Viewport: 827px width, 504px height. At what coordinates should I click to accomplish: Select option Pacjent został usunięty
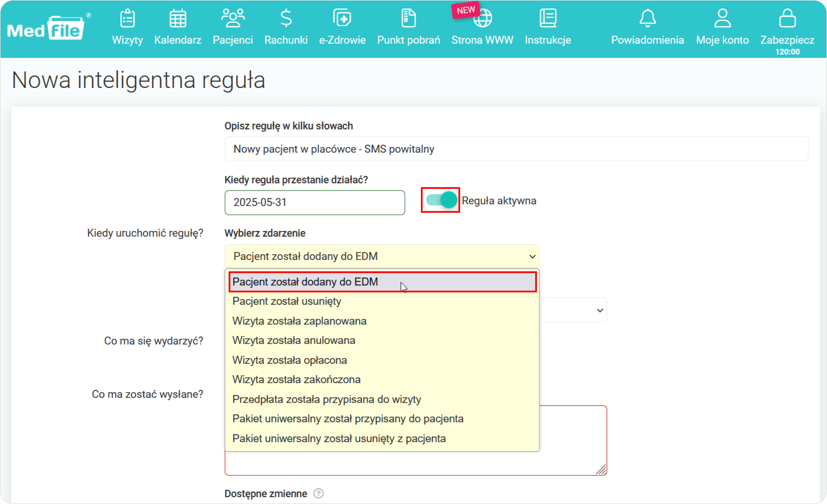[x=382, y=301]
